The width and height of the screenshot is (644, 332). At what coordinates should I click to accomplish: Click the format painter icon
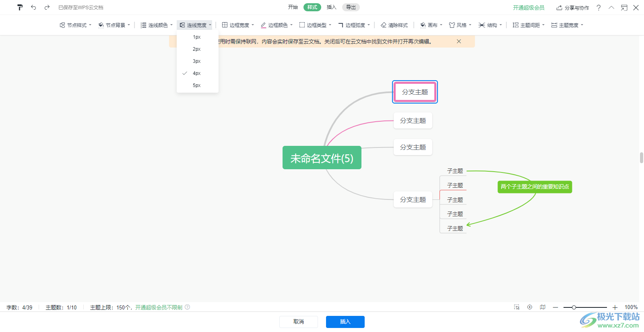click(20, 7)
